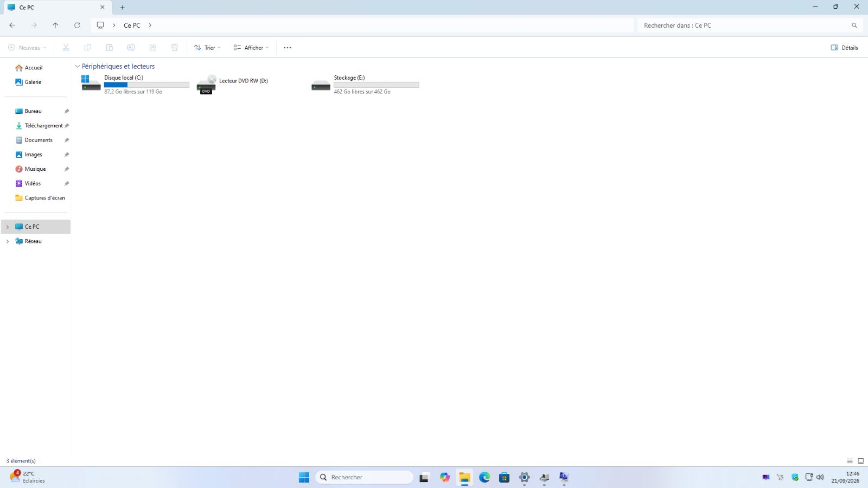
Task: Select Téléchargements in the sidebar
Action: [x=39, y=126]
